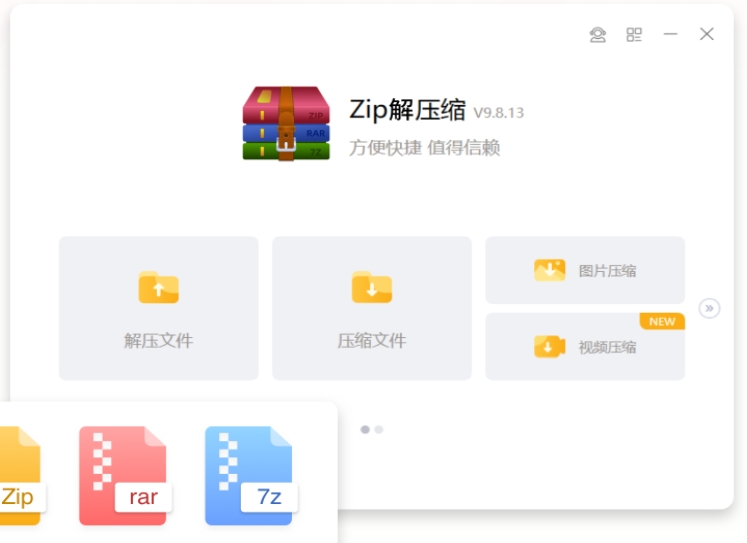
Task: Click the stacked ZIP RAR 7Z books logo
Action: (286, 123)
